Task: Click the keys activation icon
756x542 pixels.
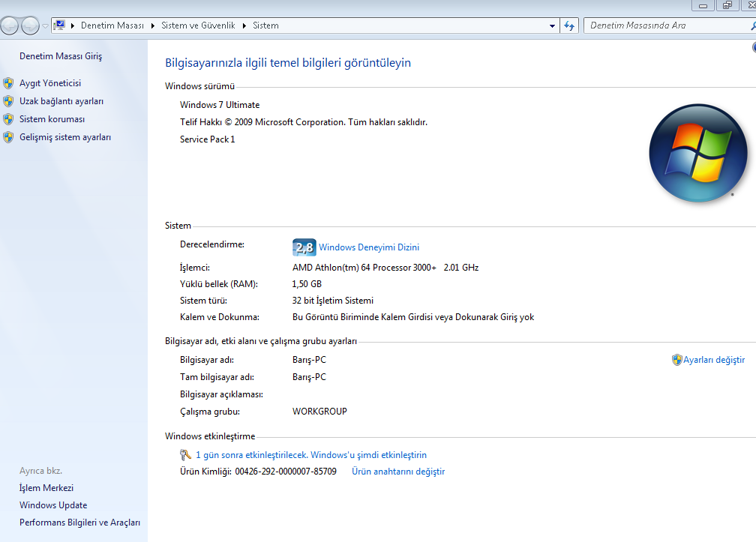Action: (x=186, y=455)
